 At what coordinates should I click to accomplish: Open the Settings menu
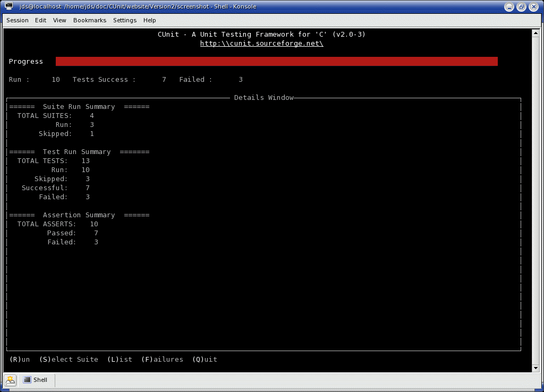(x=124, y=20)
